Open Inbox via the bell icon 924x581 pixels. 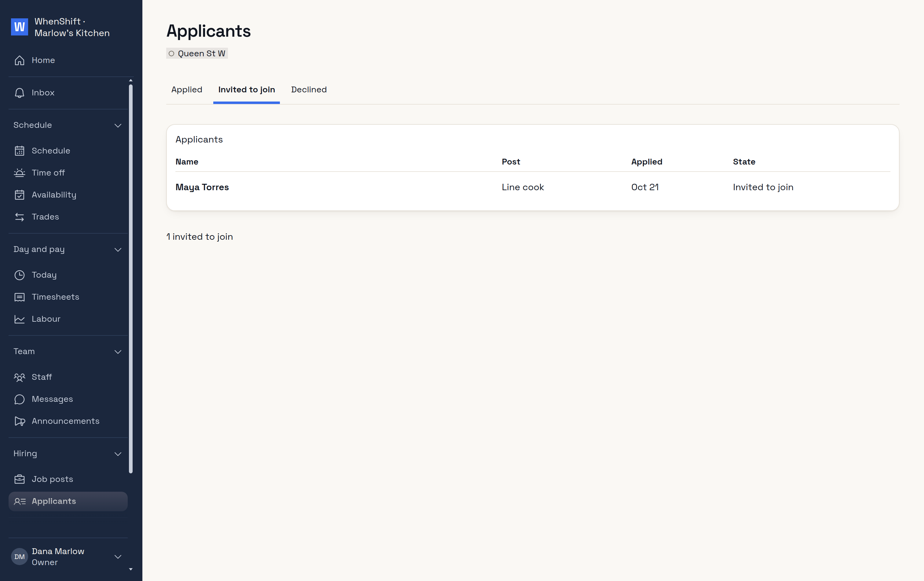20,93
